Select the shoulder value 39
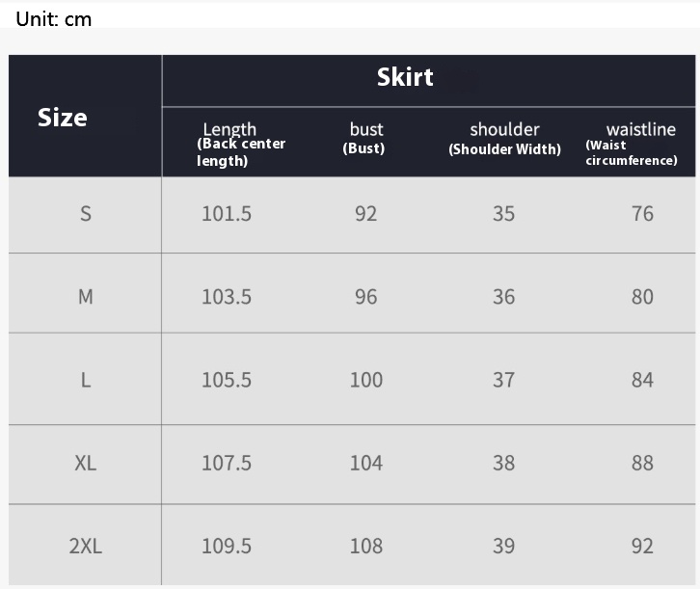The width and height of the screenshot is (700, 589). (504, 547)
